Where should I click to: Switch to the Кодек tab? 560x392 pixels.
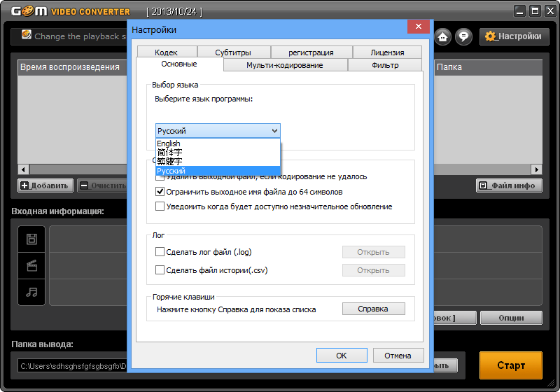(x=167, y=52)
